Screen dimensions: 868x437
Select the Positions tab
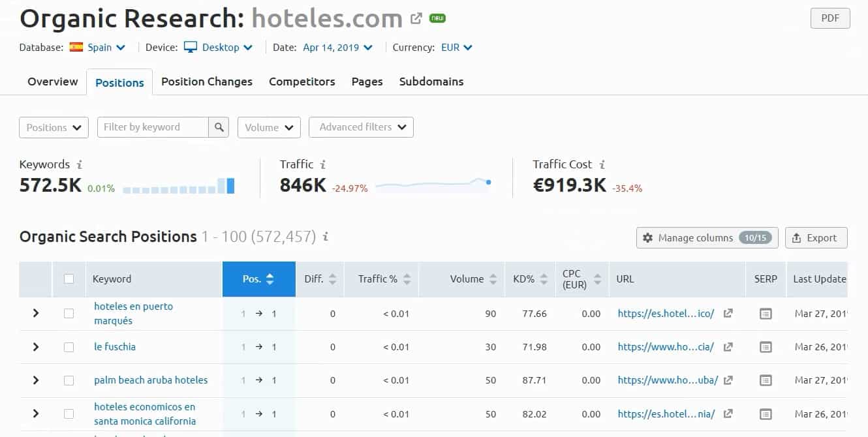click(x=119, y=82)
